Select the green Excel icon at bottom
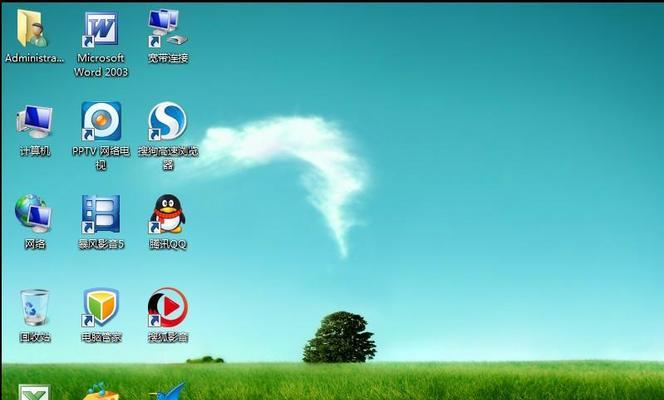664x400 pixels. pos(34,392)
